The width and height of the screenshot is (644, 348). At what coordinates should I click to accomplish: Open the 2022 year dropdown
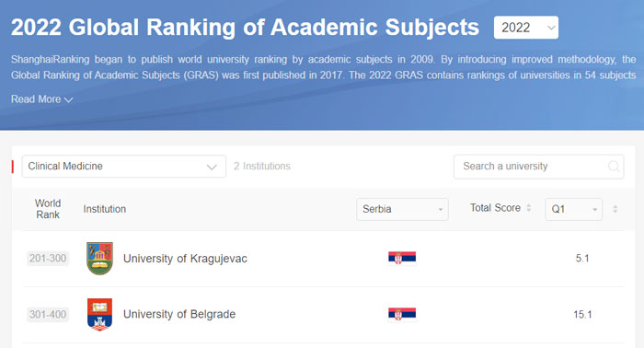click(525, 28)
